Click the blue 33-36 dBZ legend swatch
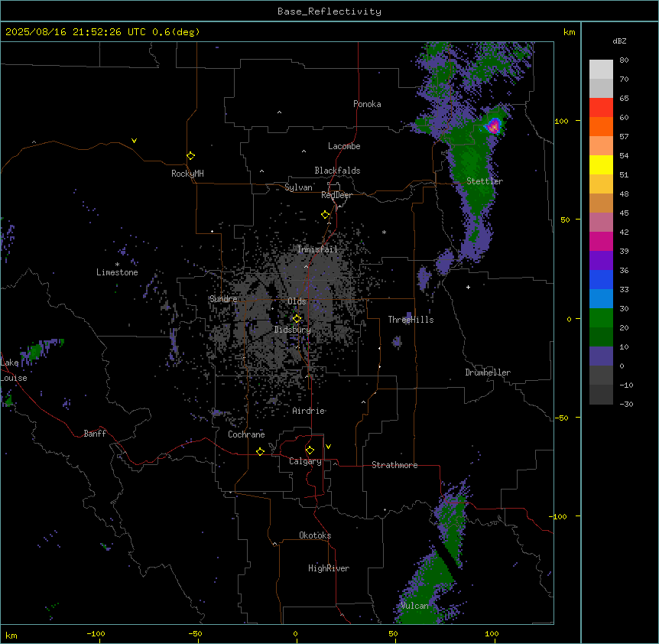The image size is (659, 644). click(601, 279)
